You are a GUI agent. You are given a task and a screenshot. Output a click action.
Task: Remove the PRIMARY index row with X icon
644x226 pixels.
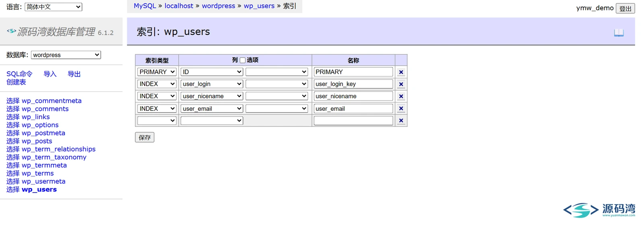[x=401, y=72]
